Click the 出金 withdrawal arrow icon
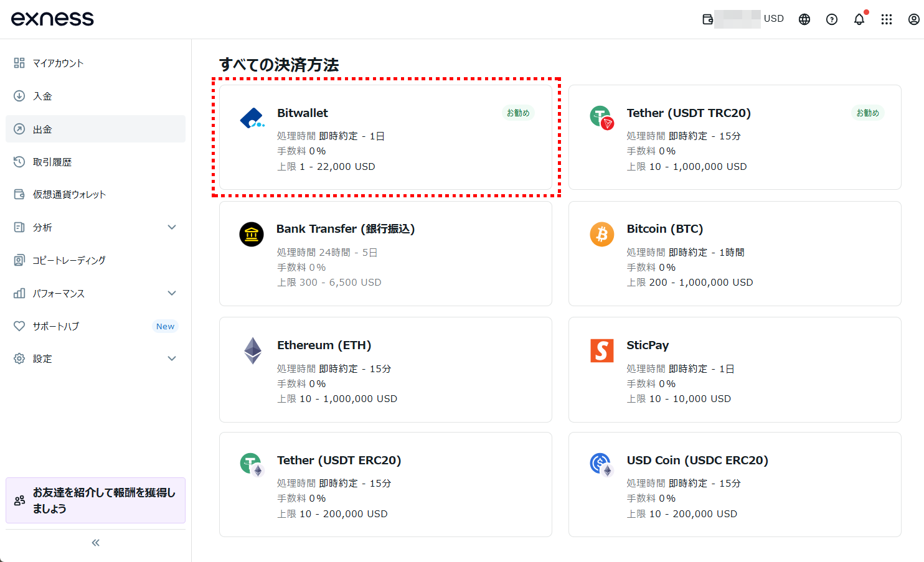The image size is (924, 562). point(19,129)
